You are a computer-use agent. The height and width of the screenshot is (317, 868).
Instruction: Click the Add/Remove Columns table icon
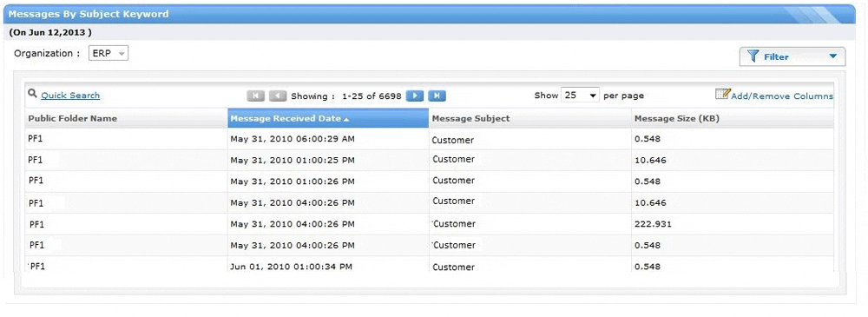pyautogui.click(x=723, y=94)
